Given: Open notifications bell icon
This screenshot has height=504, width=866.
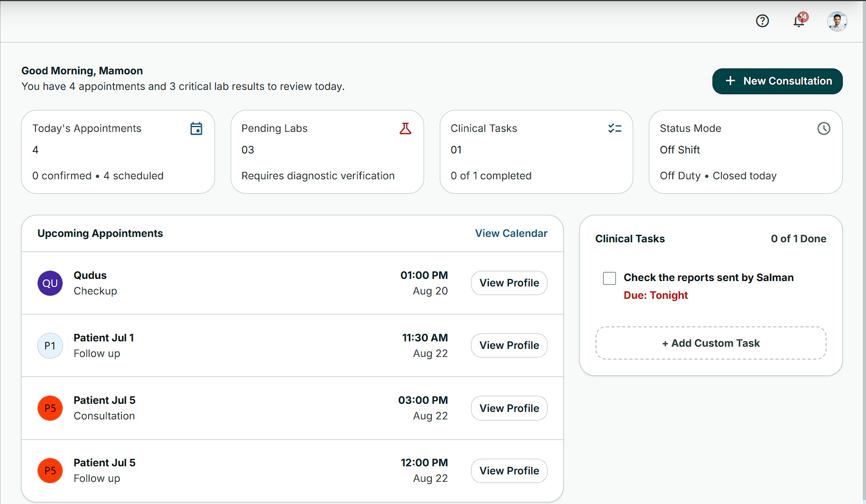Looking at the screenshot, I should 799,22.
